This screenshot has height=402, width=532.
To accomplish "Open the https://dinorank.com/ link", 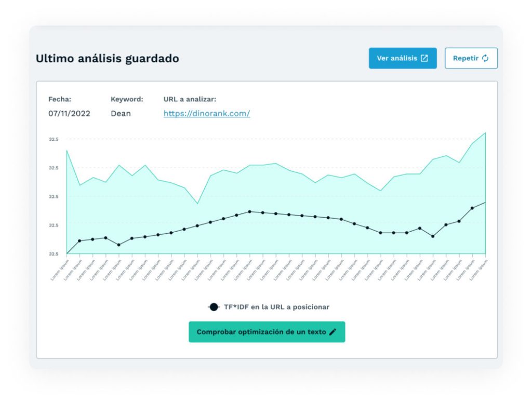I will click(x=207, y=113).
